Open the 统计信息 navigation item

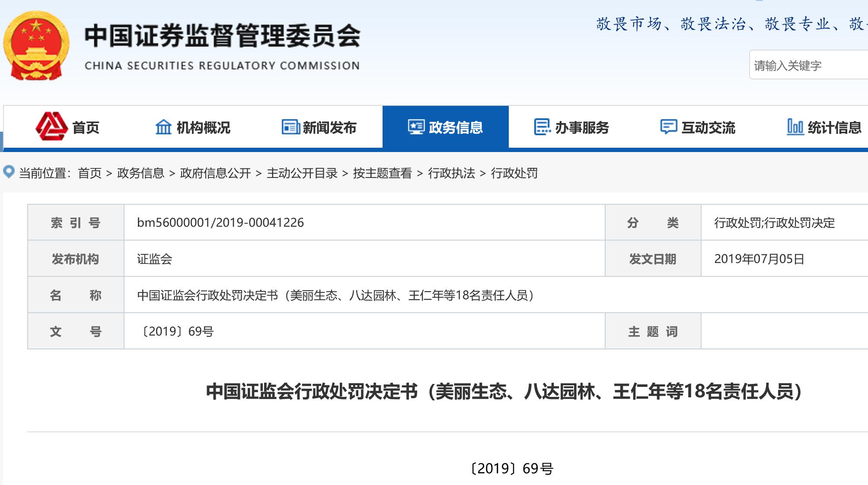coord(834,128)
